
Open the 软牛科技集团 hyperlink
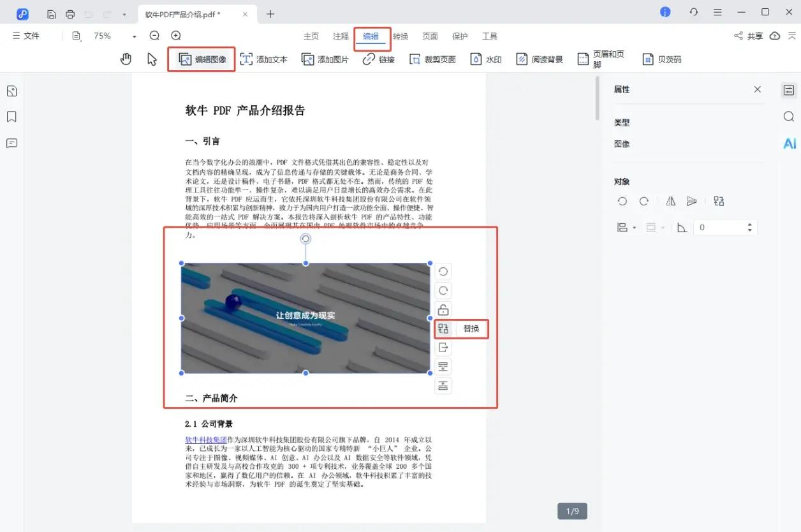tap(206, 440)
